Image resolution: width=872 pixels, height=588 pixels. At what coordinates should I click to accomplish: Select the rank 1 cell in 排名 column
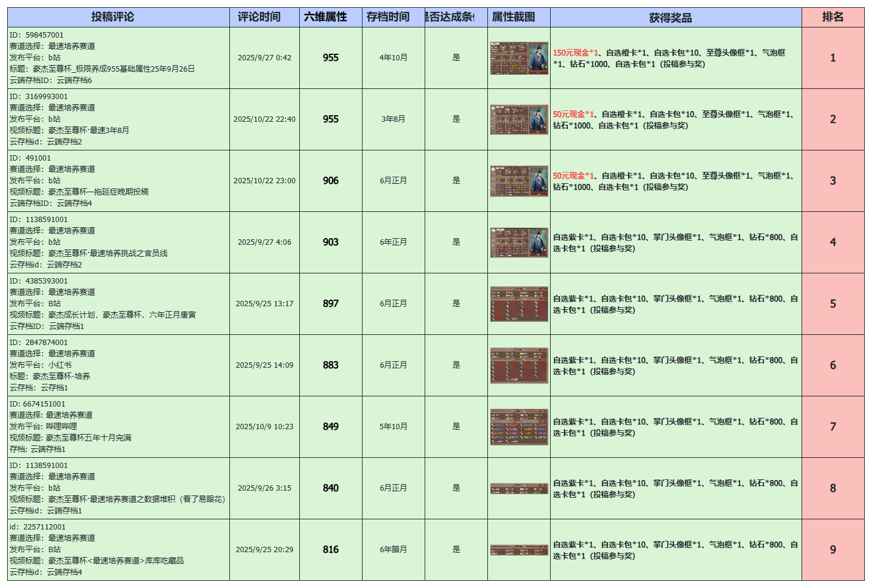pos(833,58)
